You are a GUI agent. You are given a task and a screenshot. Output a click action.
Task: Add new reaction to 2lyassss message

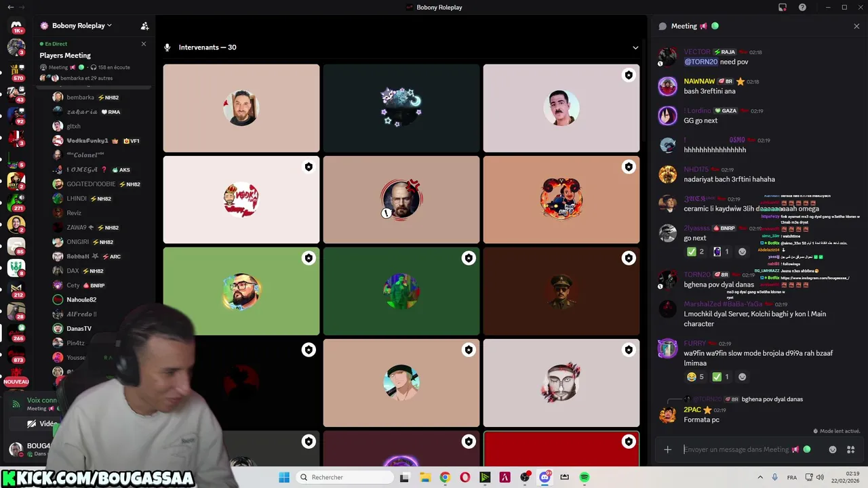coord(743,251)
